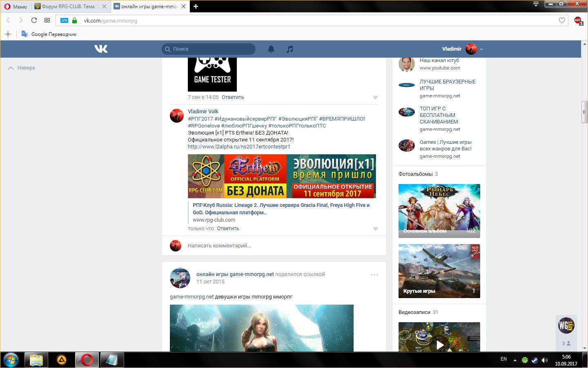The image size is (588, 368).
Task: Open the l2alpha.ru contest link
Action: 239,146
